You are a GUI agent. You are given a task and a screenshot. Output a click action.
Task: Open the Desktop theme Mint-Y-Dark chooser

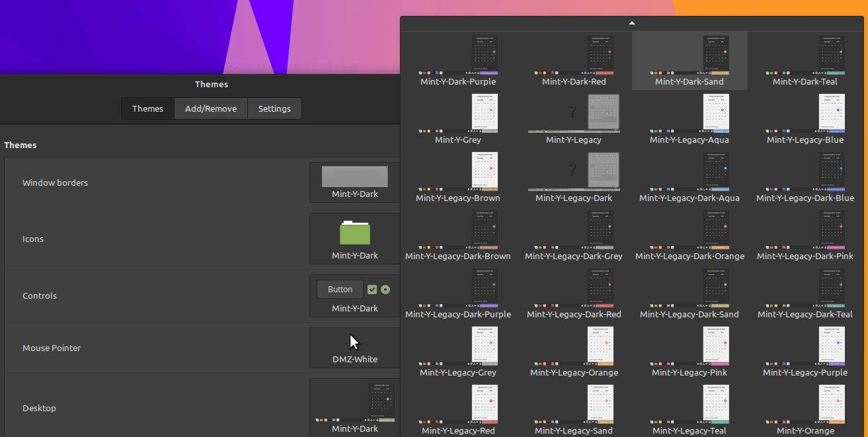355,408
